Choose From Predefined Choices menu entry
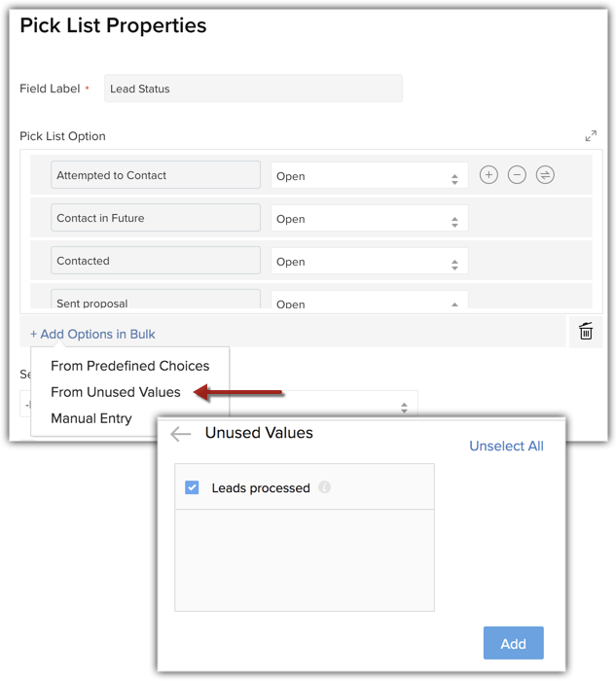This screenshot has height=681, width=616. tap(129, 366)
